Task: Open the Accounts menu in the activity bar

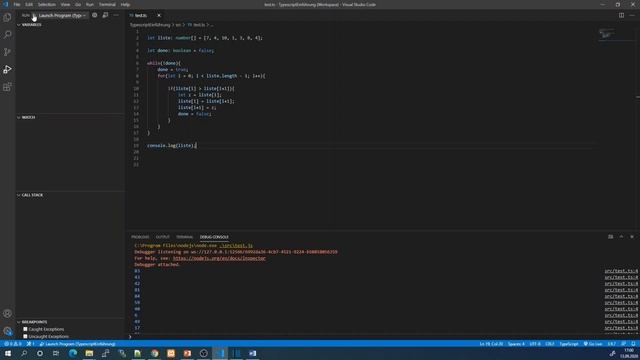Action: (7, 313)
